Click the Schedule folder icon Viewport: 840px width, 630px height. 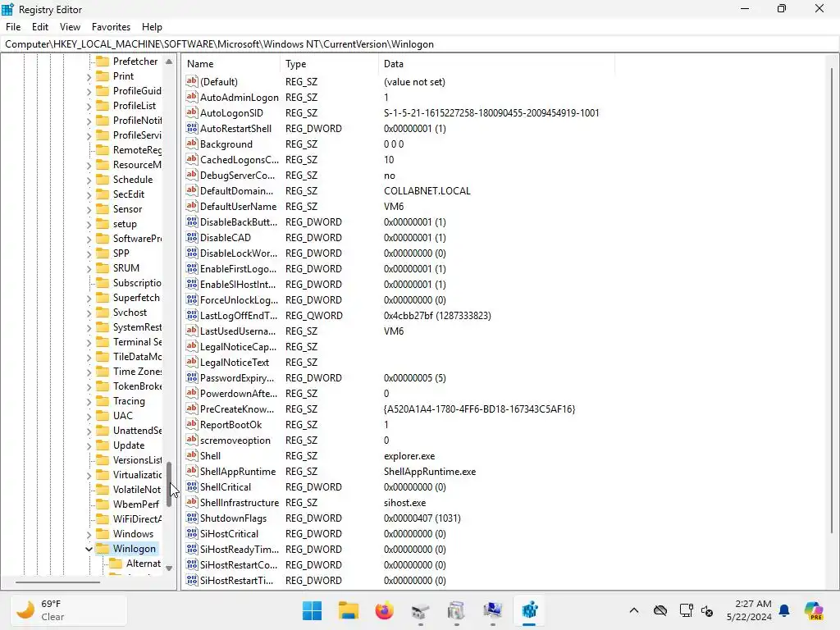pos(103,180)
